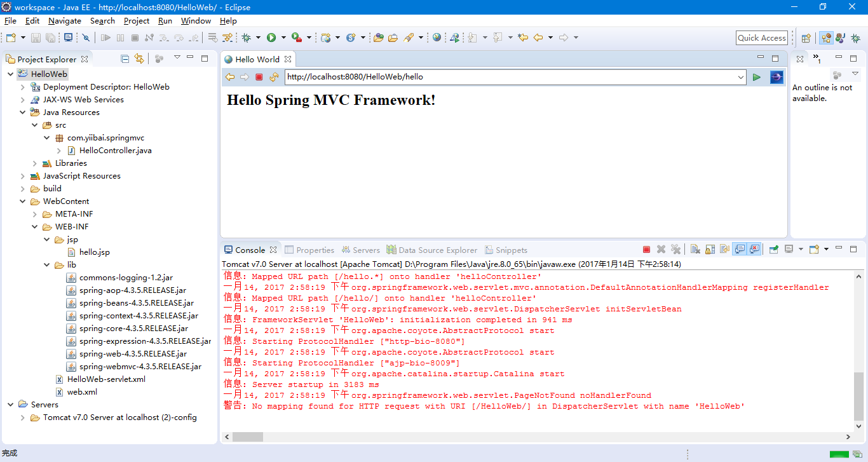Screen dimensions: 868x462
Task: Click the Debug bug icon in toolbar
Action: click(247, 37)
